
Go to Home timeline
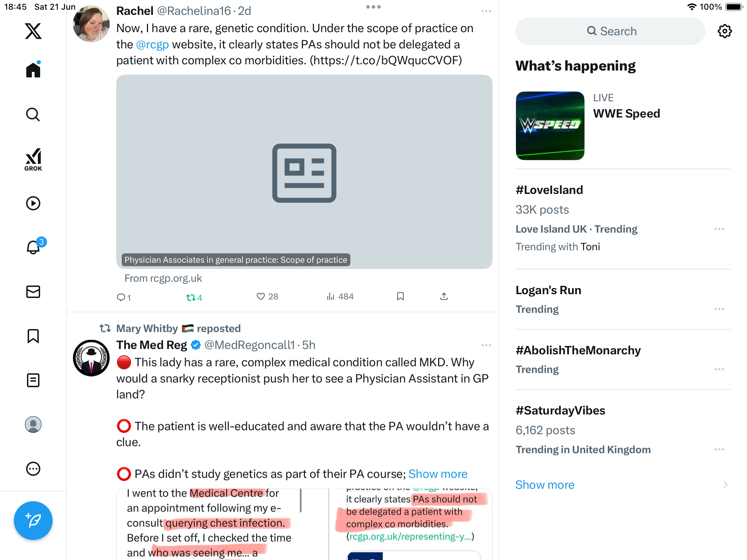tap(33, 70)
